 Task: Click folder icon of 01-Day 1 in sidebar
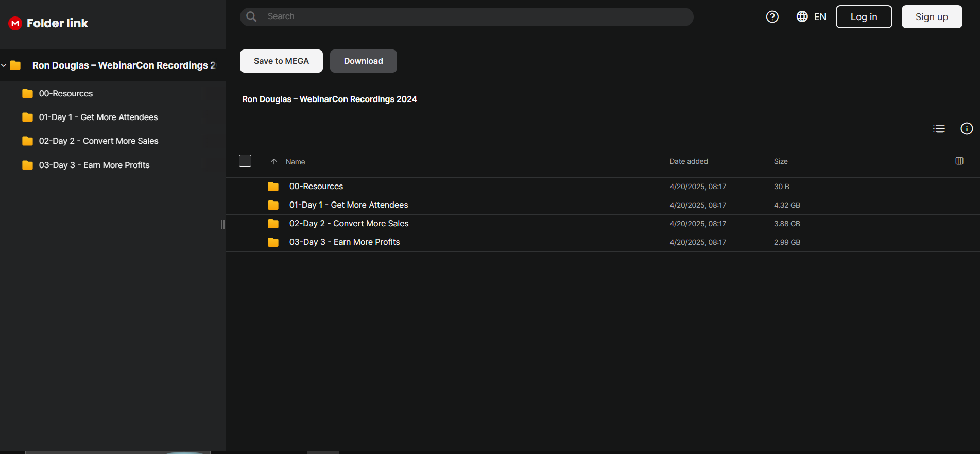tap(28, 117)
